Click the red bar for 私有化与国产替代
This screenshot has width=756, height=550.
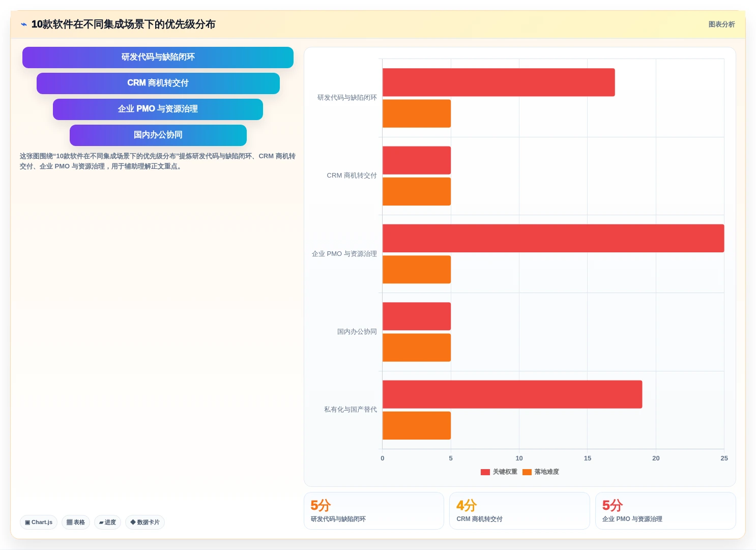(x=512, y=394)
